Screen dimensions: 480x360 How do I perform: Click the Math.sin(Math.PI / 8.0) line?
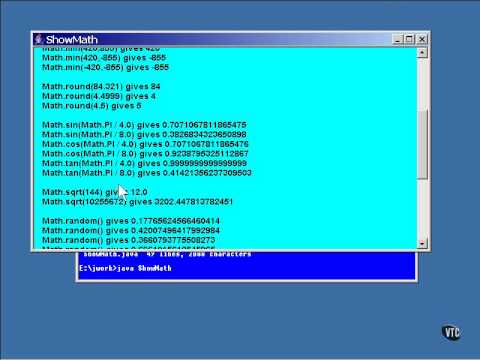coord(144,135)
